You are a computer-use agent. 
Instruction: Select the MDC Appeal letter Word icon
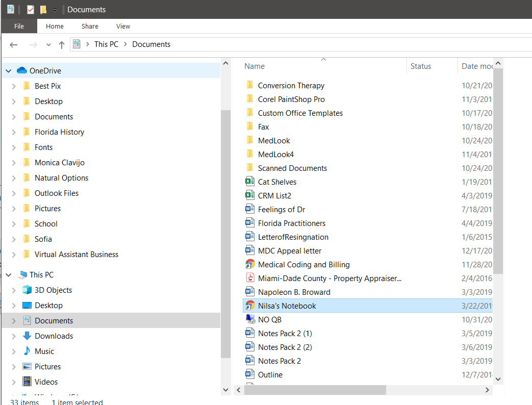(250, 250)
